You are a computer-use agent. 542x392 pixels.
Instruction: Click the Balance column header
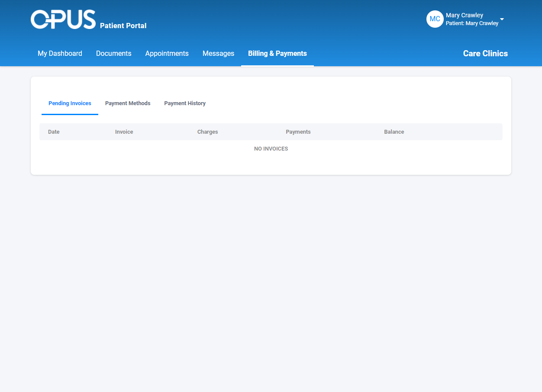(394, 132)
